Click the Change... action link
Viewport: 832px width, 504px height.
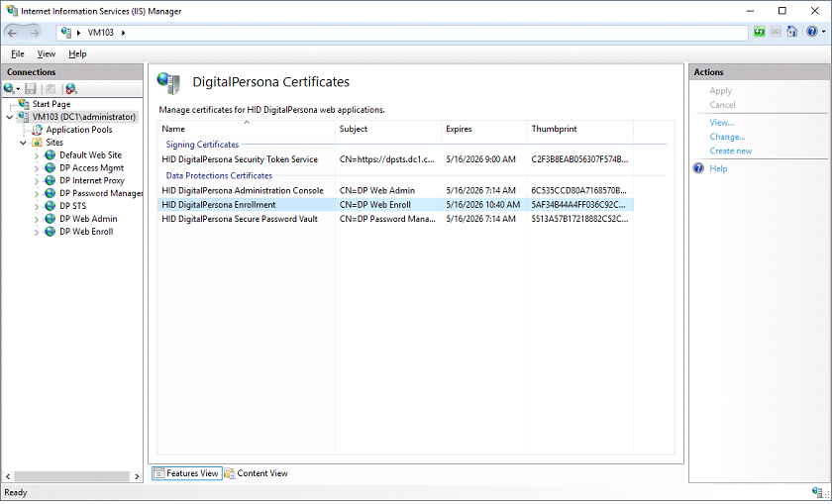coord(727,137)
